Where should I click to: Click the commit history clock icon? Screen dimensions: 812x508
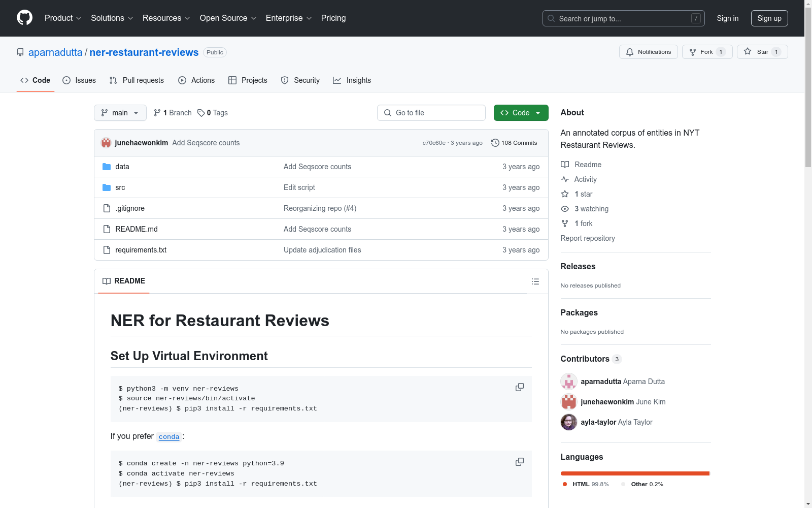[495, 143]
